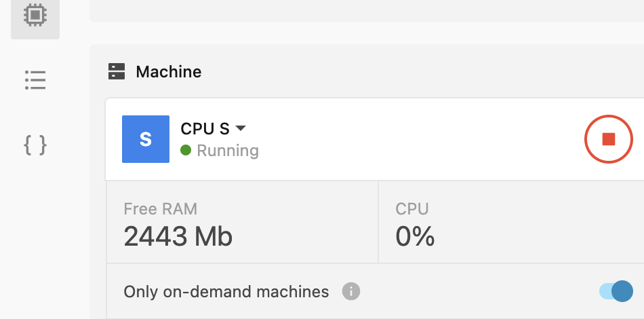Stop the running machine

coord(608,139)
